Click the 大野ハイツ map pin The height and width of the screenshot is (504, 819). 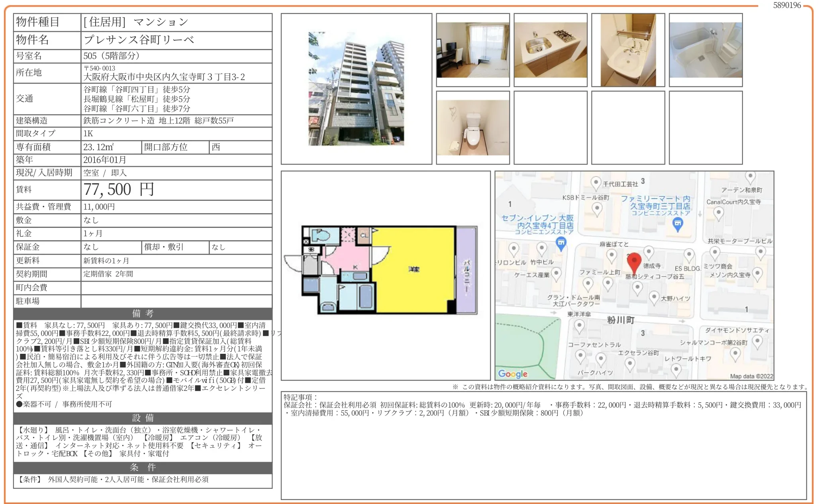[x=654, y=297]
